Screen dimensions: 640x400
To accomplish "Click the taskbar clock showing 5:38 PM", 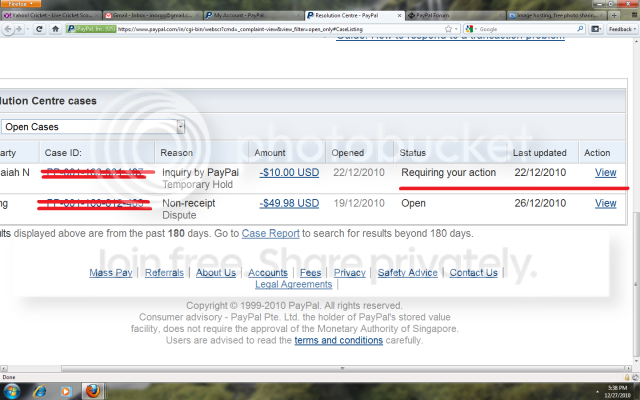I will (617, 391).
